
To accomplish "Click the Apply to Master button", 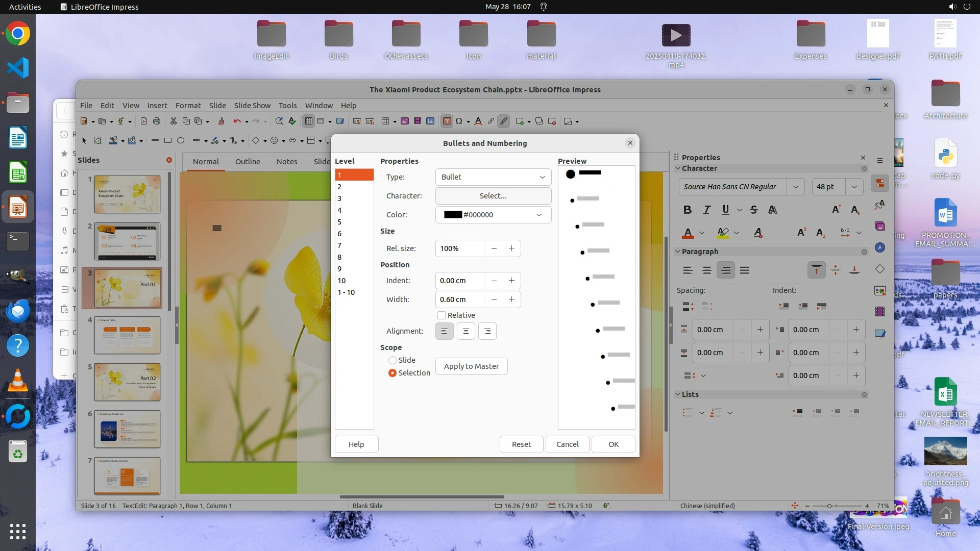I will tap(471, 366).
